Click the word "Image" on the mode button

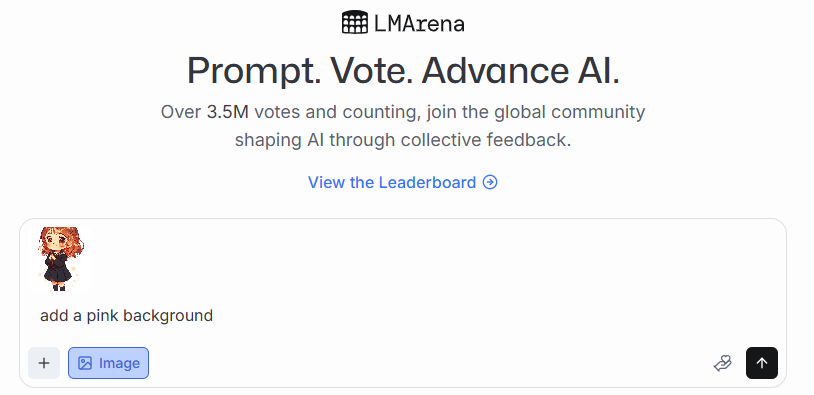coord(119,363)
